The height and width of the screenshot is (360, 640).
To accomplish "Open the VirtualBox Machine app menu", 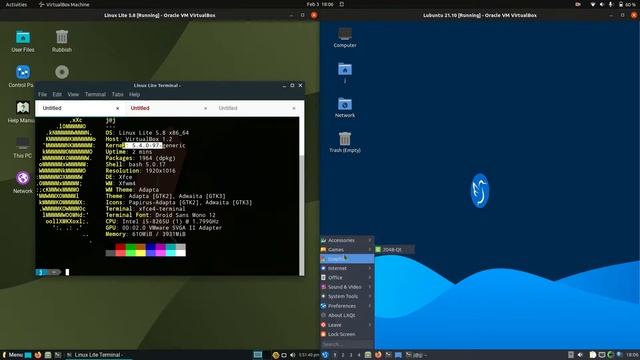I will [x=64, y=4].
